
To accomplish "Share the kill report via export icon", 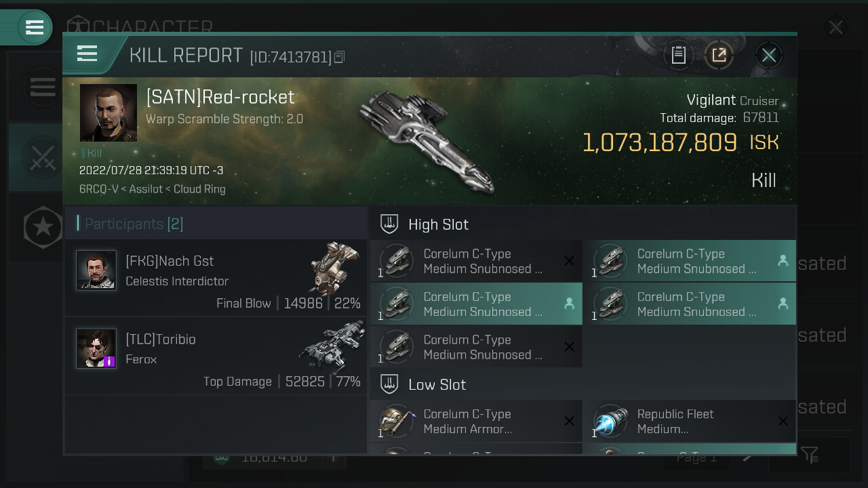I will pyautogui.click(x=719, y=55).
